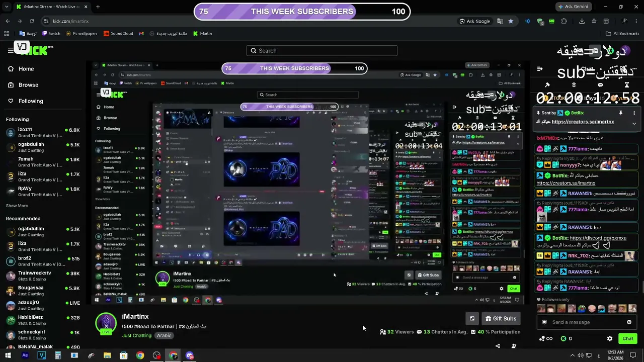Open After Effects from taskbar
The image size is (644, 362).
coord(25,355)
